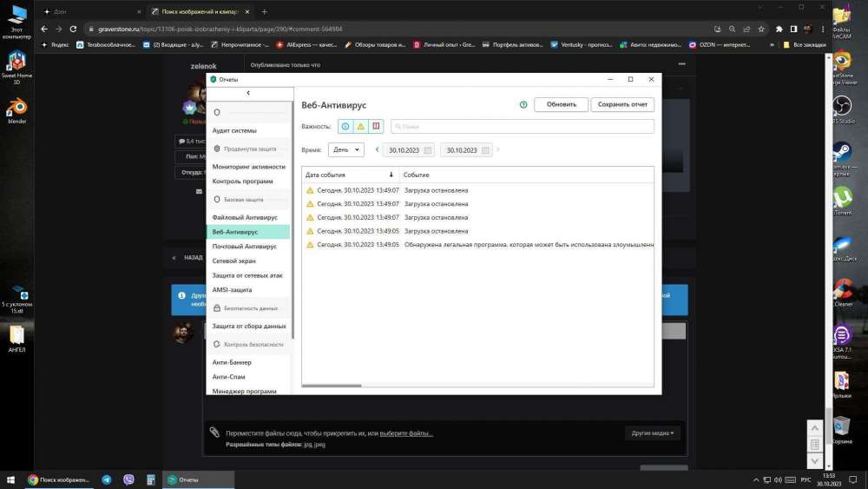Viewport: 868px width, 489px height.
Task: Open the end date calendar picker
Action: 485,150
